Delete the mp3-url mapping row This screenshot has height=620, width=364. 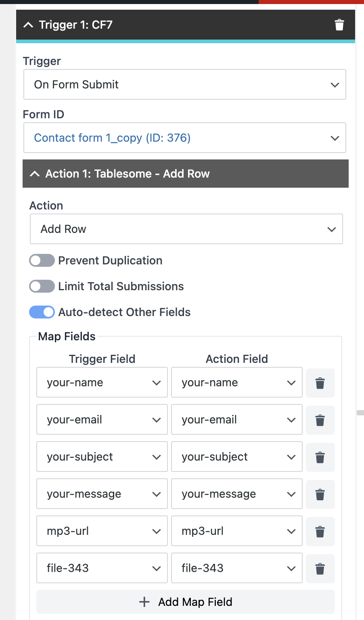pos(320,532)
